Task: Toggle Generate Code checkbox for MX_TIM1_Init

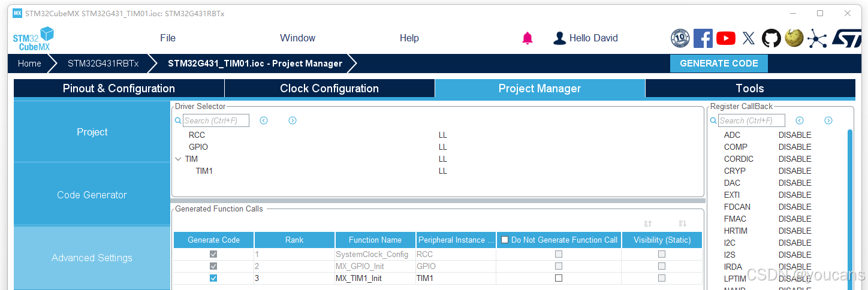Action: (213, 278)
